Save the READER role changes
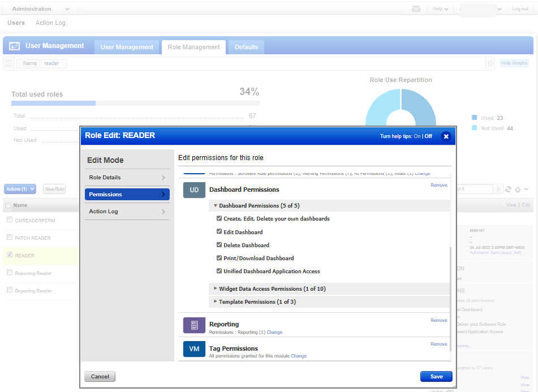The image size is (538, 392). (436, 376)
